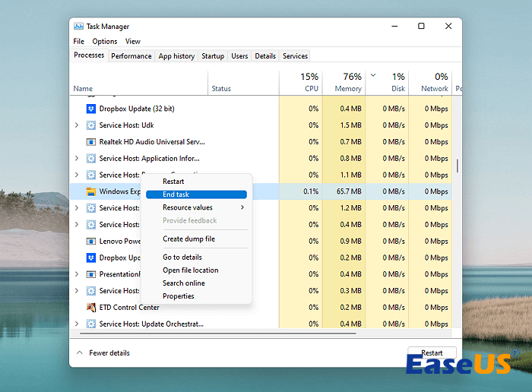Image resolution: width=532 pixels, height=392 pixels.
Task: Sort by the Status column header
Action: 243,83
